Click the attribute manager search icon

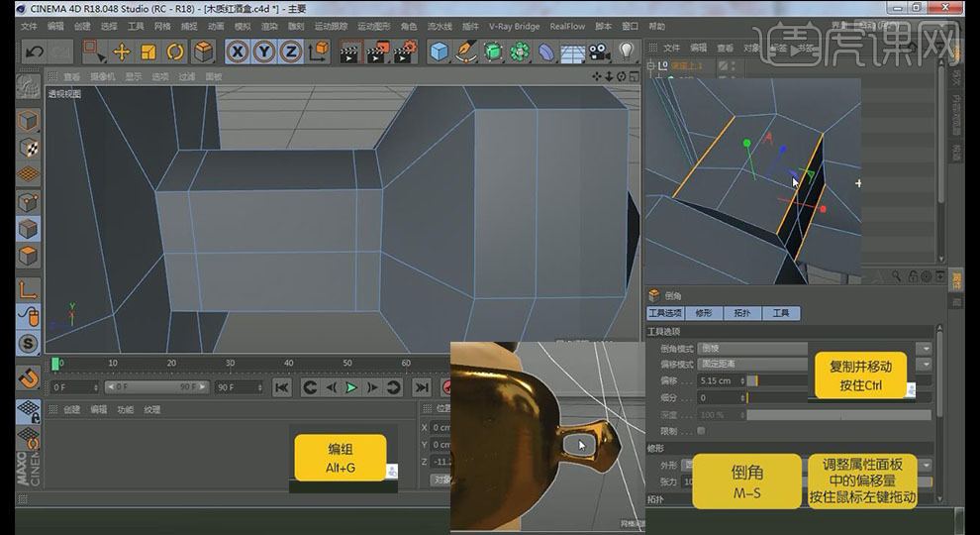[896, 276]
